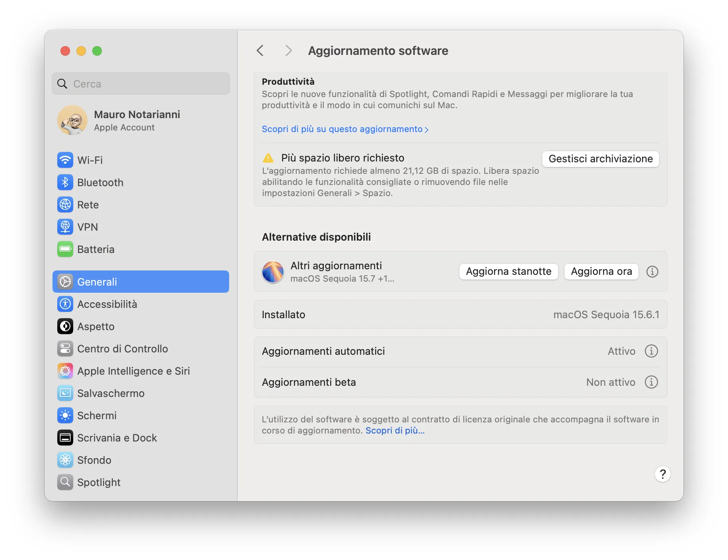
Task: Open help with the question mark button
Action: pyautogui.click(x=662, y=474)
